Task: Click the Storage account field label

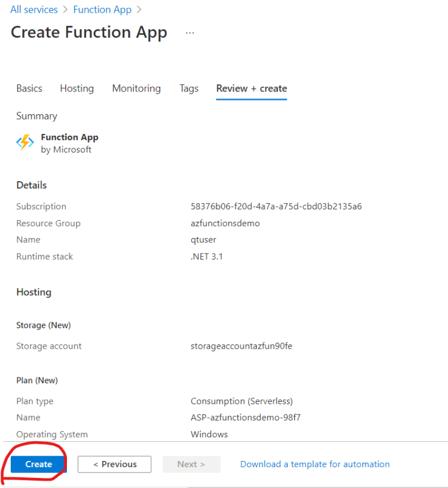Action: coord(49,346)
